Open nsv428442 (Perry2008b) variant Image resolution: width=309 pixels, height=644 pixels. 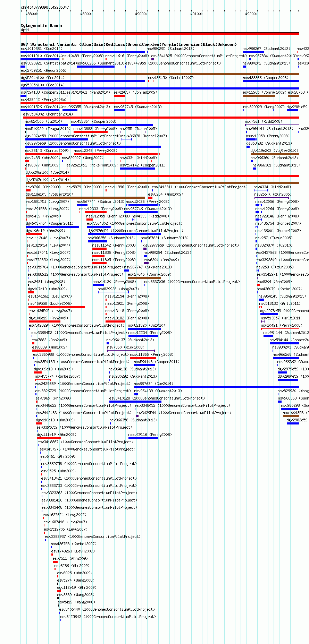[43, 100]
